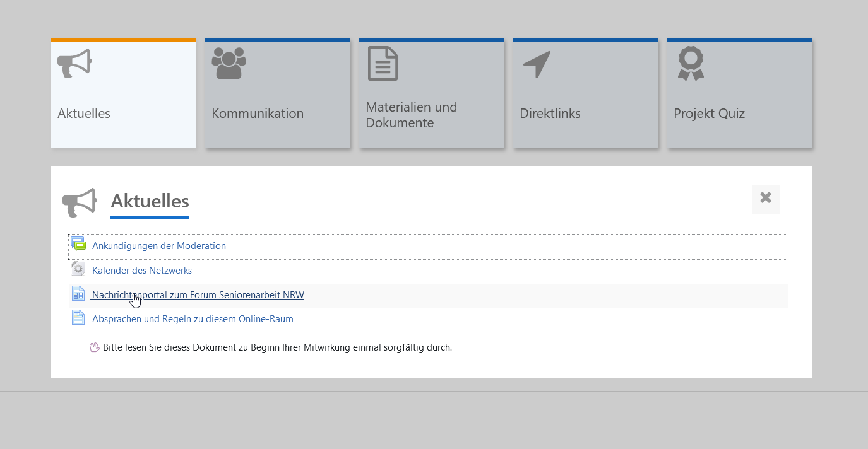Click the page icon beside Nachrichtenportal
The image size is (868, 449).
point(78,293)
